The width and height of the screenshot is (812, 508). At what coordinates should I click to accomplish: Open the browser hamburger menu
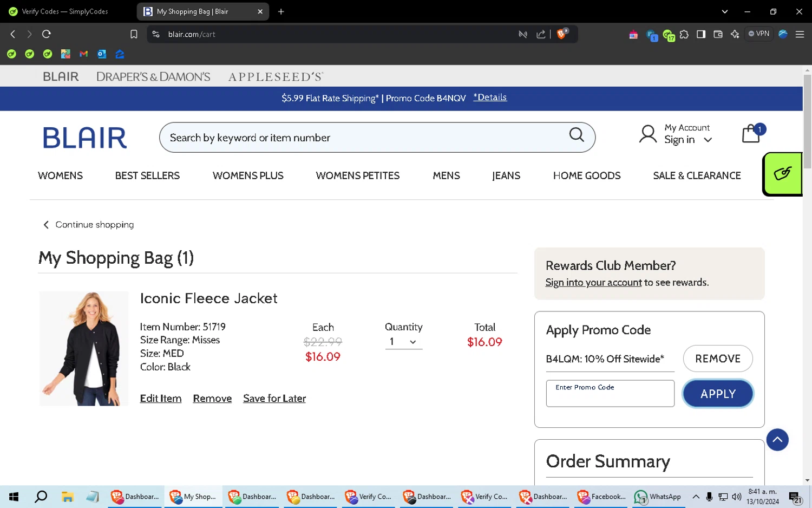click(800, 34)
